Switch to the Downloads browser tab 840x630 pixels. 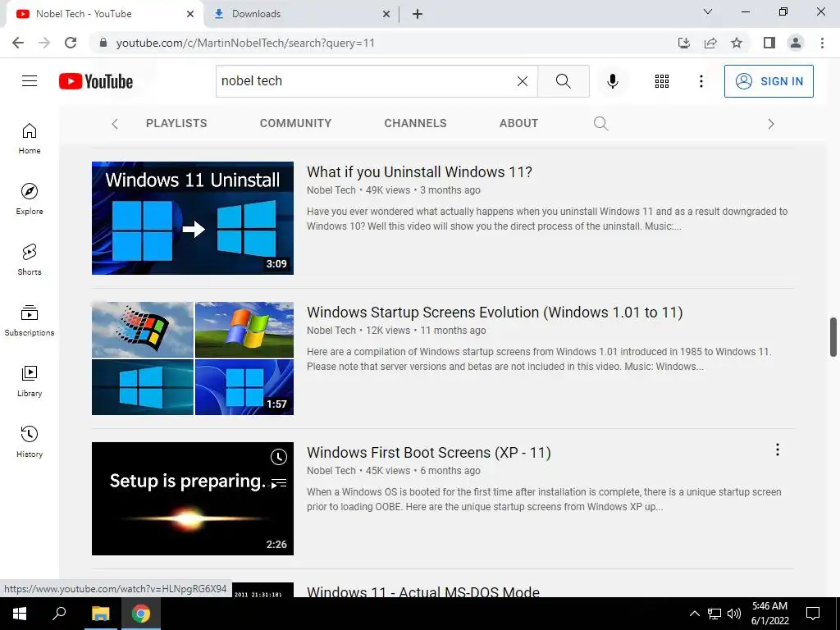302,14
